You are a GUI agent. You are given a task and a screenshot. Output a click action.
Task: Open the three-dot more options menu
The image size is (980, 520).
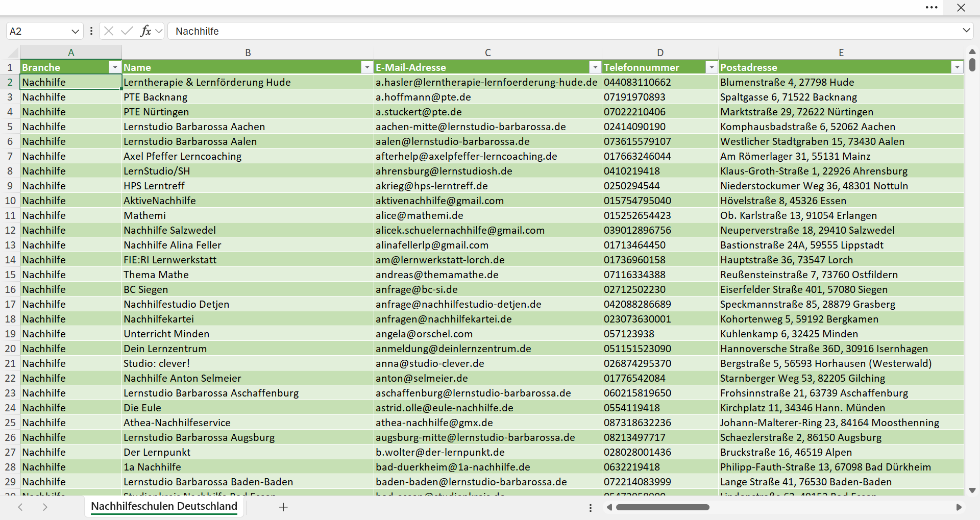[x=932, y=8]
